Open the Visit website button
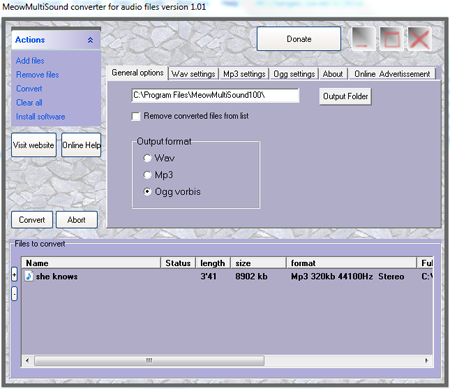This screenshot has height=389, width=450. coord(34,145)
